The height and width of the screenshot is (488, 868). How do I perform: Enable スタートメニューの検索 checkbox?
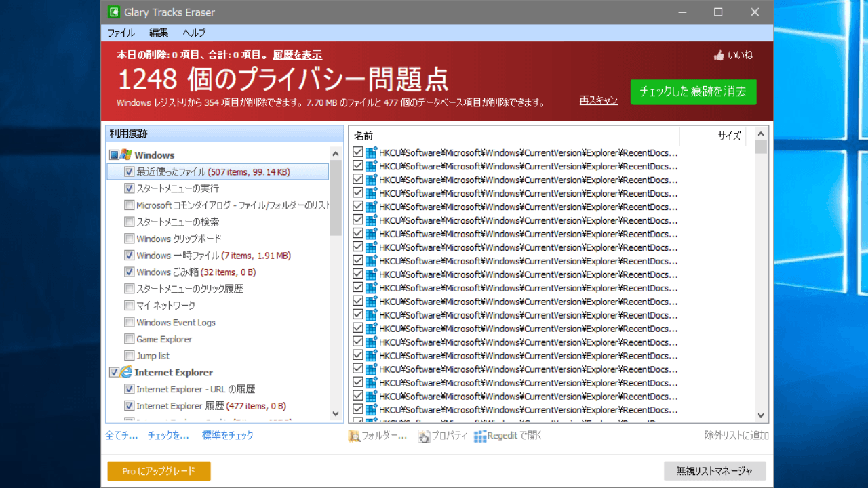(130, 222)
